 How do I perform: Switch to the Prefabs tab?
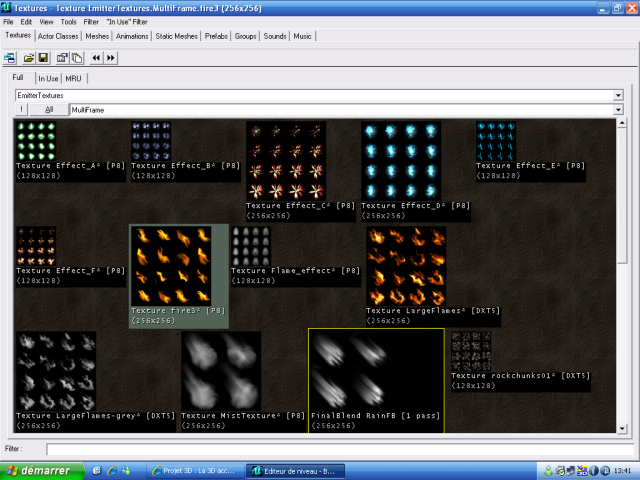pyautogui.click(x=216, y=36)
